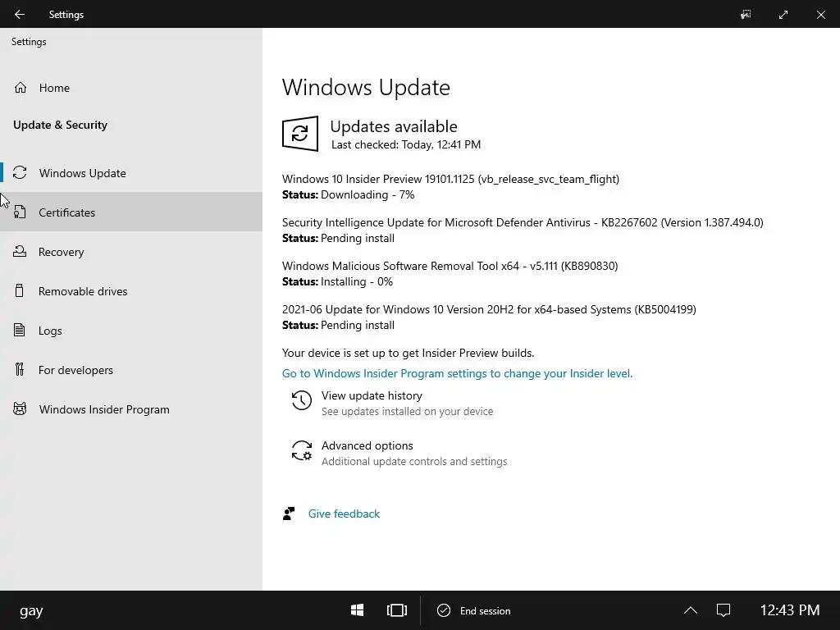Open Windows Insider Program settings page

click(131, 409)
